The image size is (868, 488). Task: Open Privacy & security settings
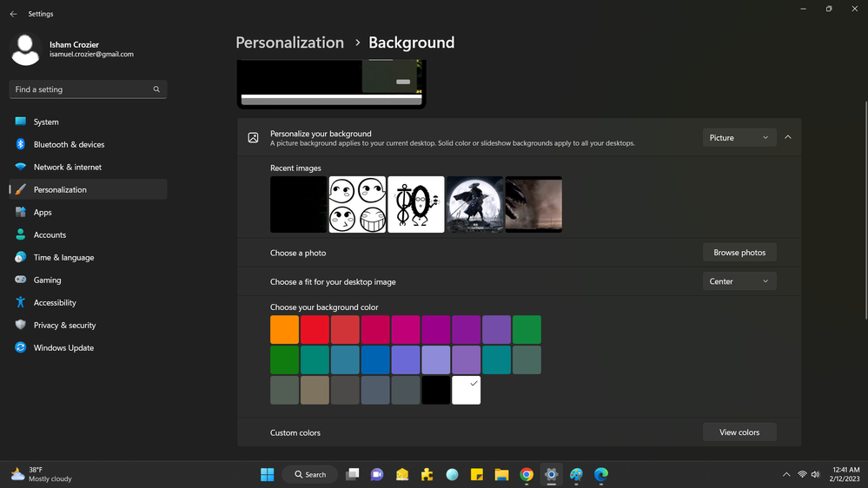64,326
